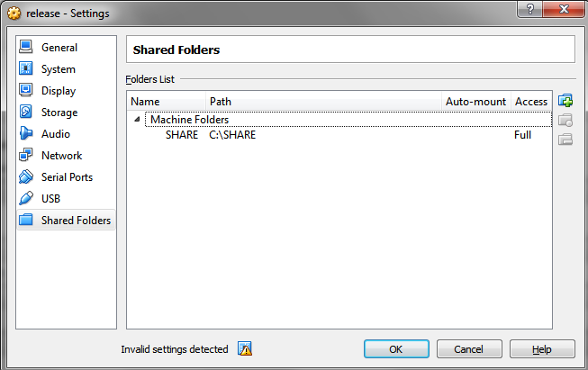
Task: Select the Shared Folders category label
Action: tap(76, 220)
